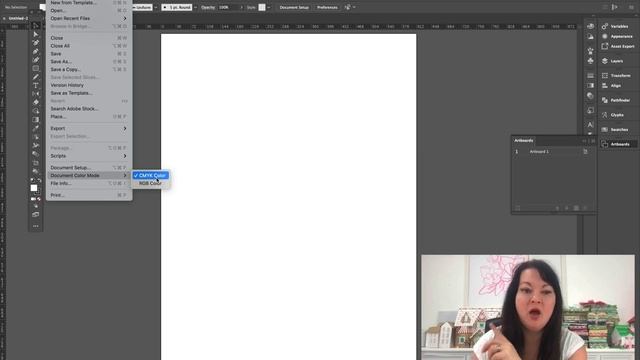Click the Gradient tool icon
640x360 pixels.
pyautogui.click(x=36, y=120)
